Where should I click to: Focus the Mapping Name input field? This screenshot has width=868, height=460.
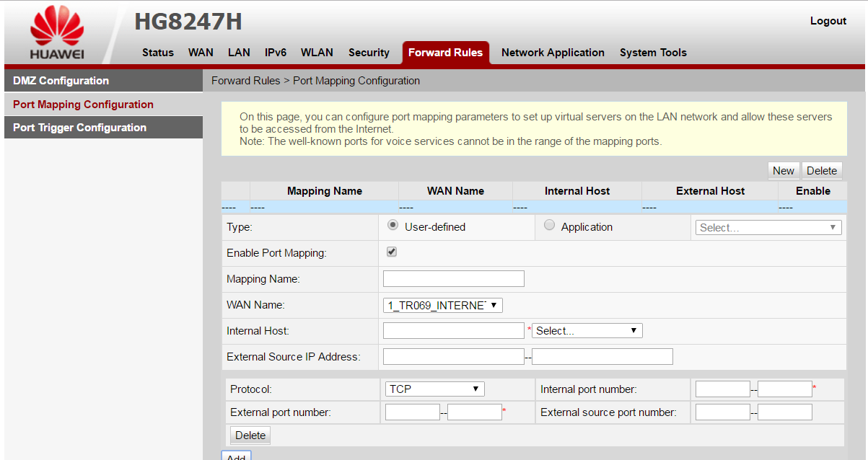454,279
